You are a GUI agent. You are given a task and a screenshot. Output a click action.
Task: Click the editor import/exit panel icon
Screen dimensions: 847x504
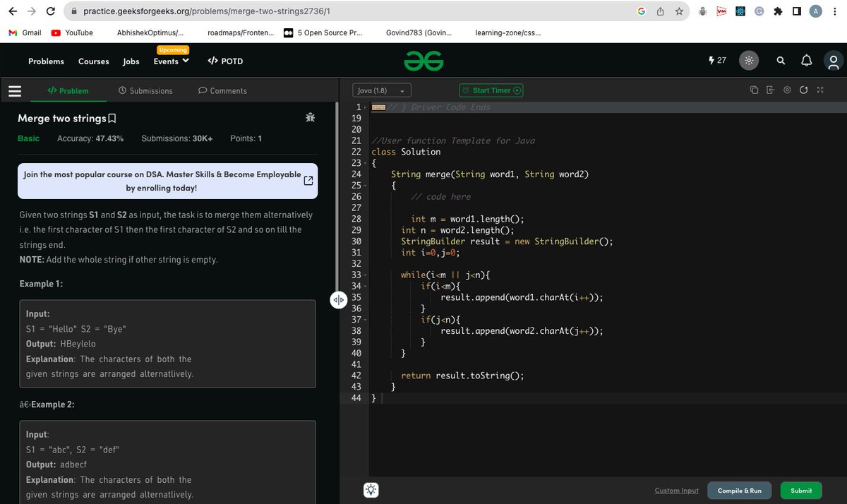coord(770,90)
